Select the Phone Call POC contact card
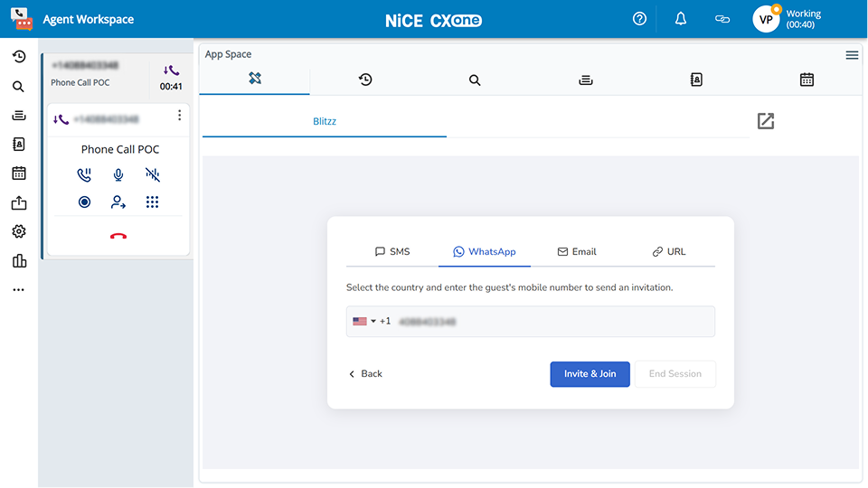Image resolution: width=868 pixels, height=488 pixels. [x=95, y=74]
